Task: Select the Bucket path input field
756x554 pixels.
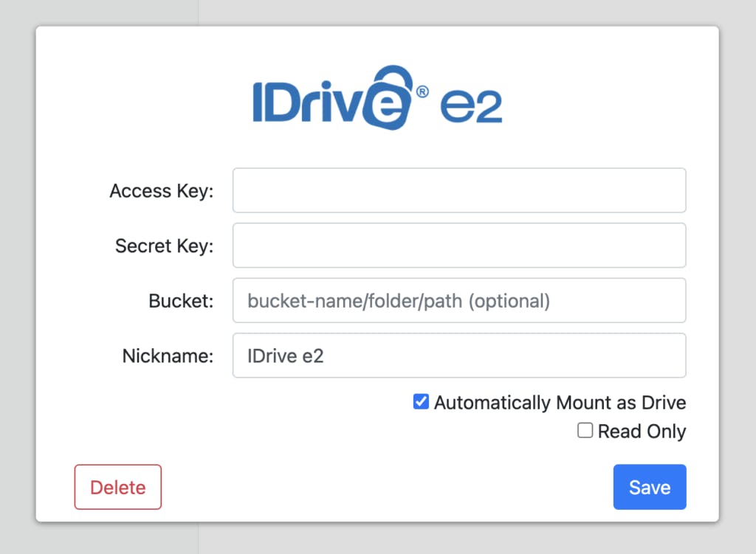Action: pos(459,300)
